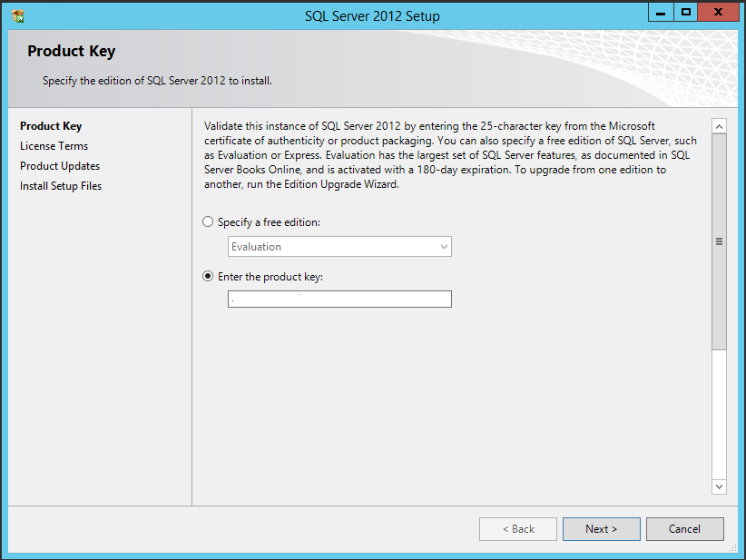Click the 'SQL Server 2012 Setup' title bar text
This screenshot has height=560, width=746.
(372, 15)
